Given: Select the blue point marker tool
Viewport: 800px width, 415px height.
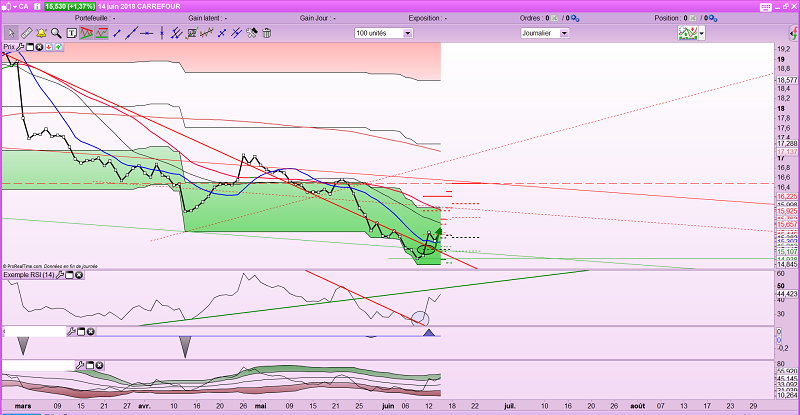Looking at the screenshot, I should pos(221,33).
